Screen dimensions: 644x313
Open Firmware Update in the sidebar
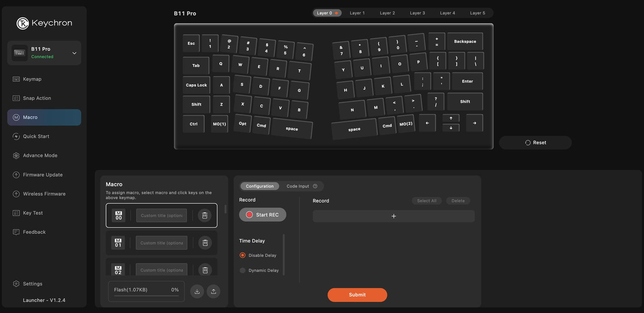[x=43, y=175]
